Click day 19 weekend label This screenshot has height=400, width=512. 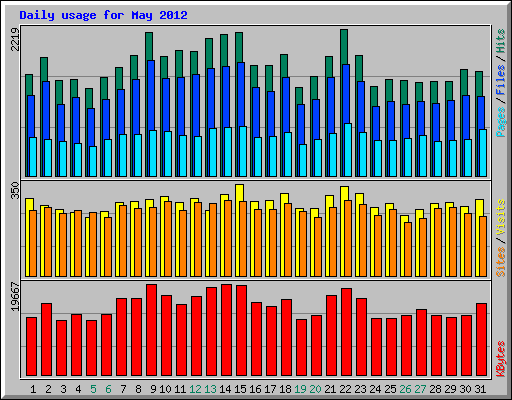coord(300,389)
